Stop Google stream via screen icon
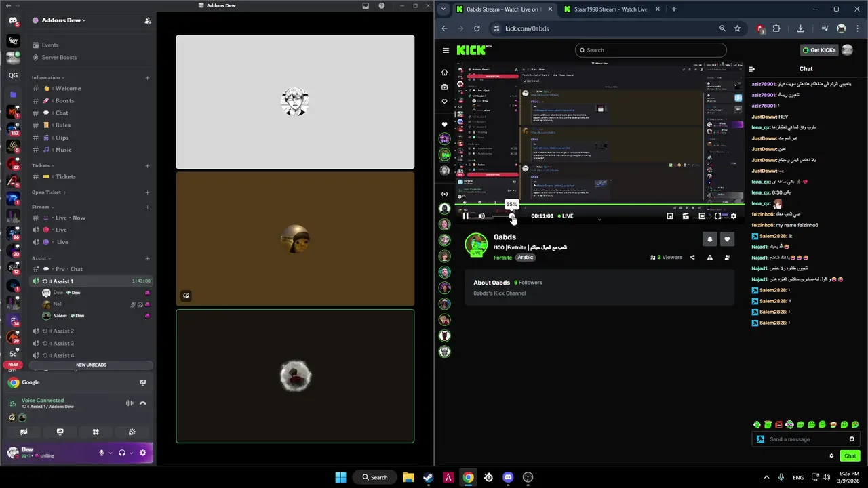This screenshot has height=488, width=868. (x=142, y=382)
